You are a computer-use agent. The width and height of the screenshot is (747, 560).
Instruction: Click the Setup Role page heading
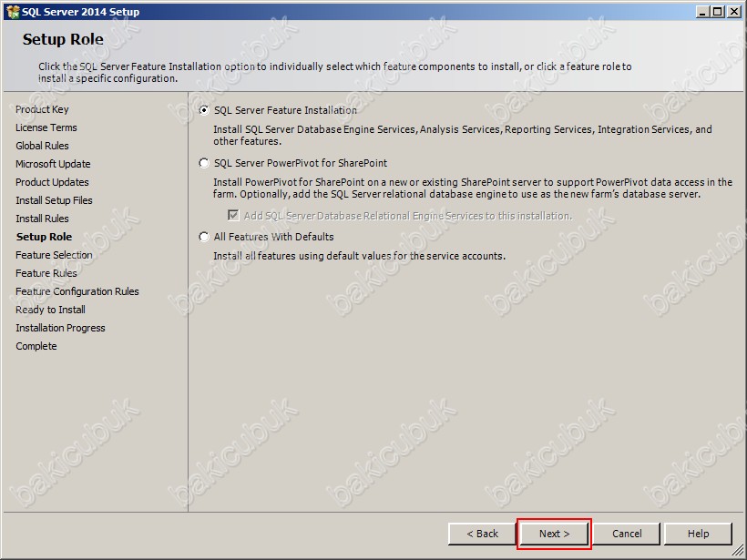tap(63, 39)
